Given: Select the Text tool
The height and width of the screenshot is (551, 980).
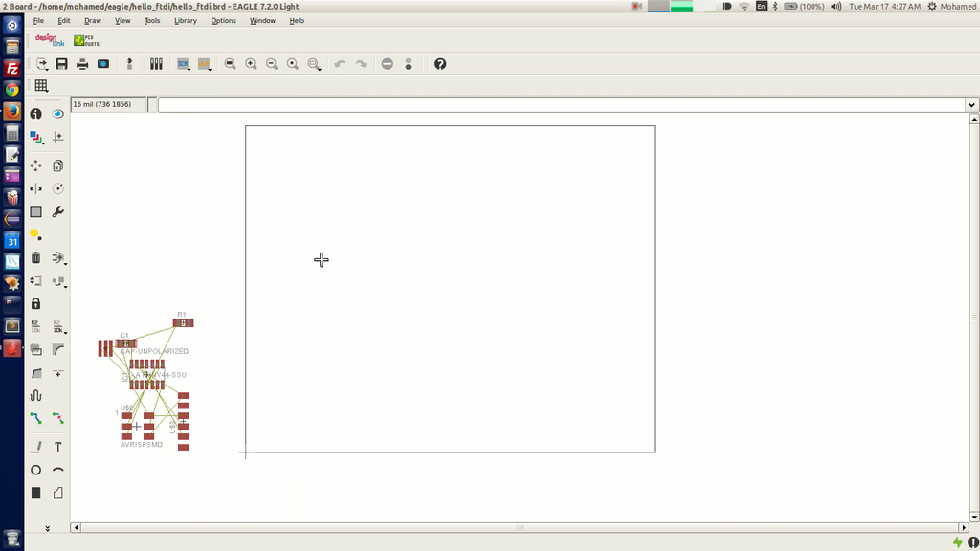Looking at the screenshot, I should tap(58, 447).
